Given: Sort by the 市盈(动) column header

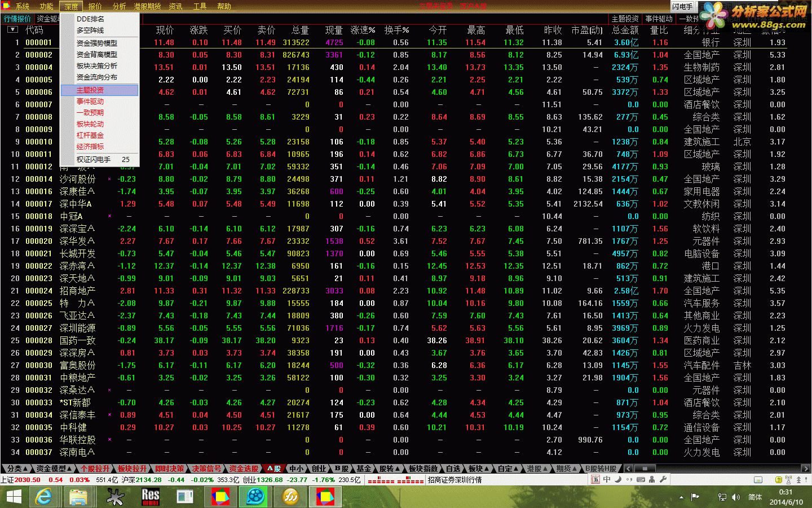Looking at the screenshot, I should click(587, 30).
